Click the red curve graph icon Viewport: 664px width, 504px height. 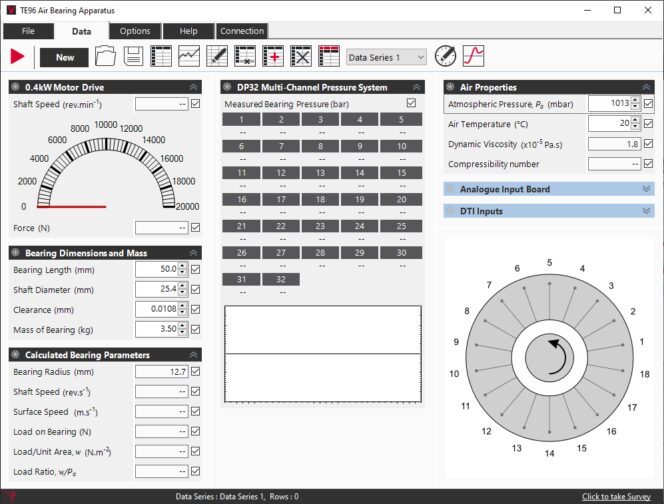(473, 57)
